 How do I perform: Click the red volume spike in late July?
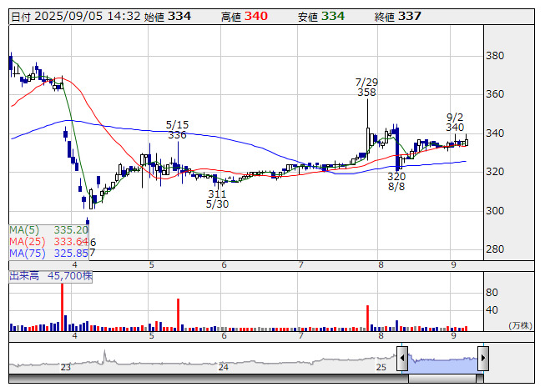click(367, 318)
